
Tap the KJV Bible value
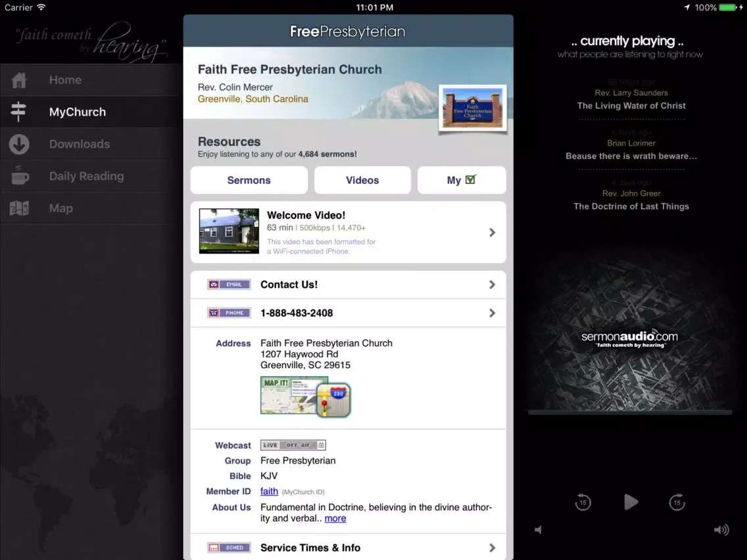click(x=269, y=476)
